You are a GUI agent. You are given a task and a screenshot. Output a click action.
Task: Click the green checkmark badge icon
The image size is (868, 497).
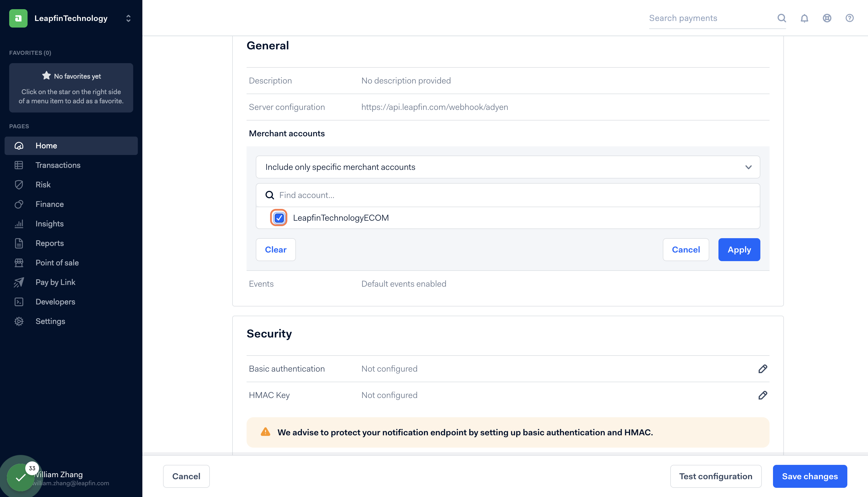(x=20, y=477)
